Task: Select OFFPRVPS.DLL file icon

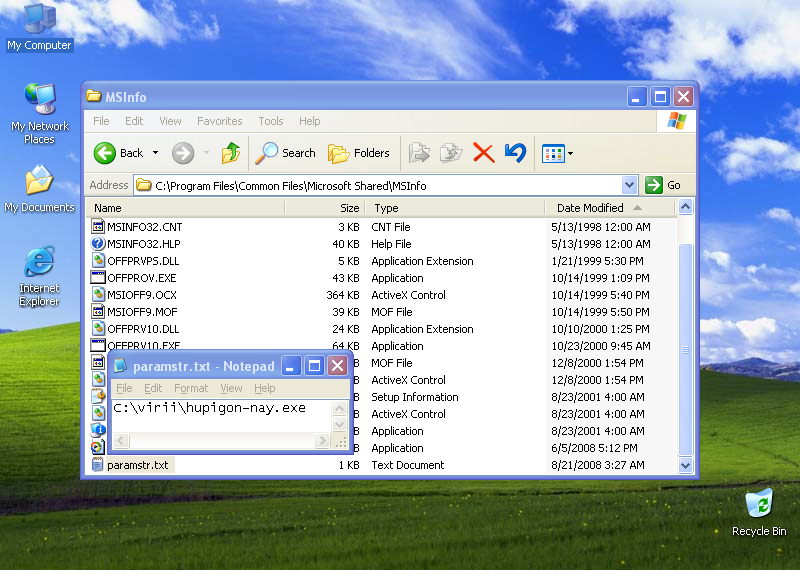Action: click(x=98, y=261)
